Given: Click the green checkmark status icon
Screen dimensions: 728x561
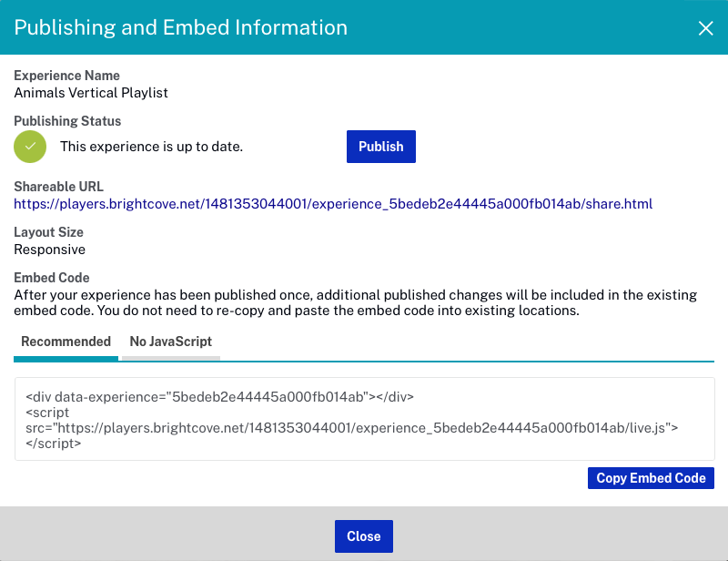Looking at the screenshot, I should click(x=30, y=147).
